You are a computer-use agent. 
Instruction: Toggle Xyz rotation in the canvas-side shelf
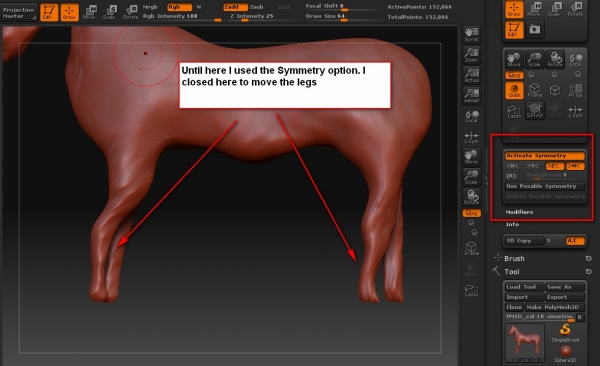tap(472, 213)
